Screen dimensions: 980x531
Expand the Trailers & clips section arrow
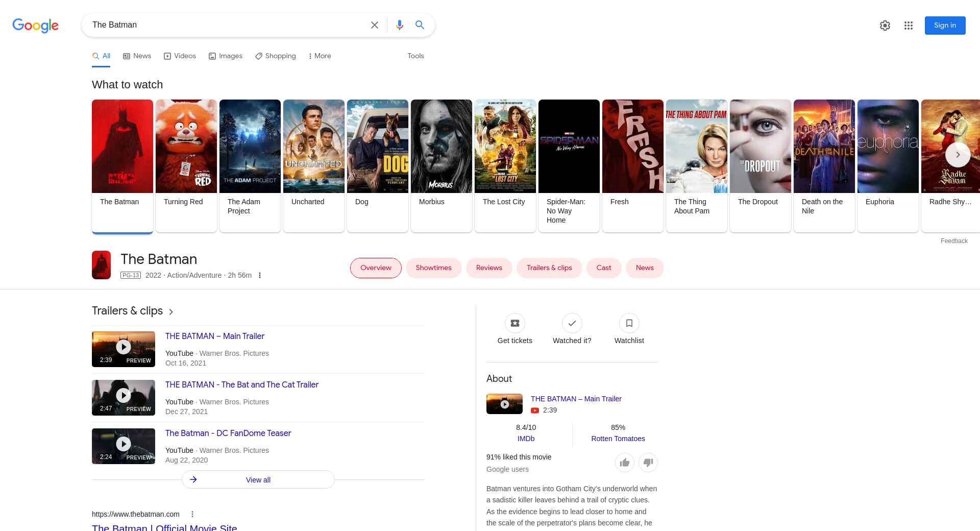(171, 311)
